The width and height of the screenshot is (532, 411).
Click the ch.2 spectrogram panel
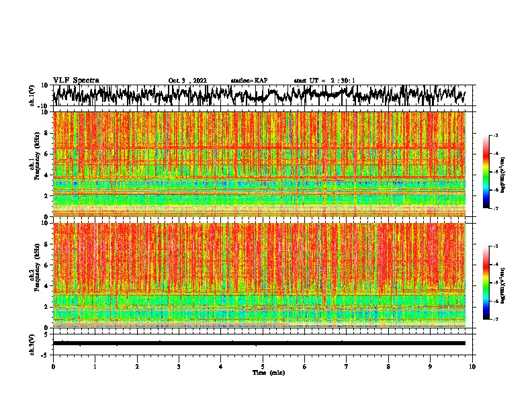259,275
